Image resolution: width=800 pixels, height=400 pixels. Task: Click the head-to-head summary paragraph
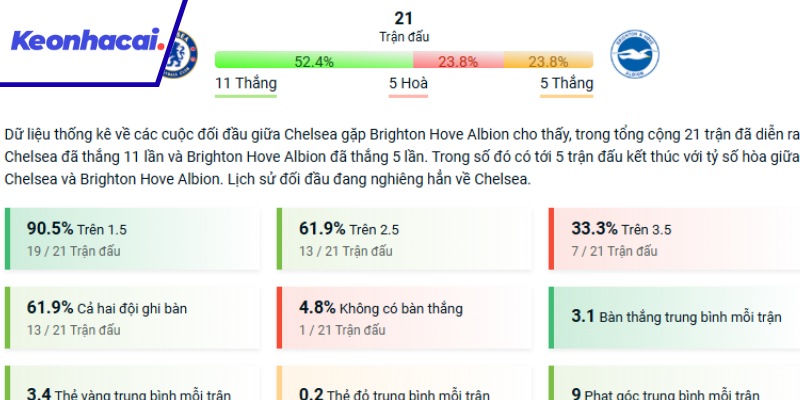tap(400, 157)
